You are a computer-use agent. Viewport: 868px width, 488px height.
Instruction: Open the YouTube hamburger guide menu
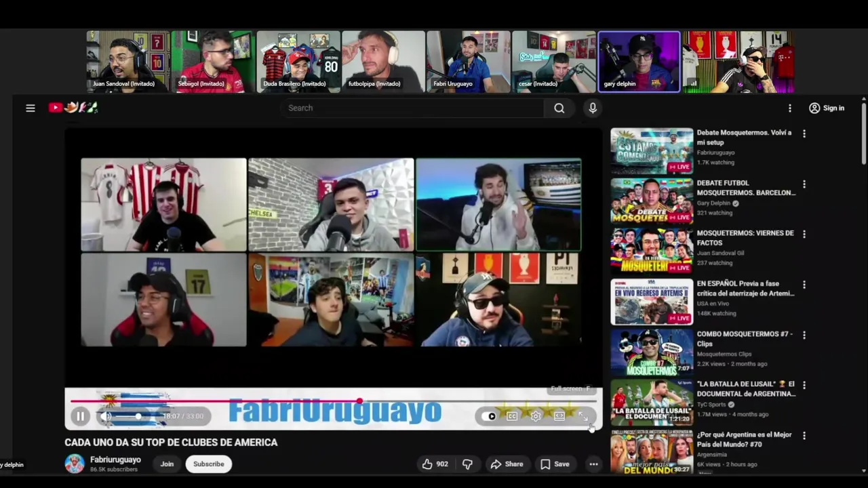31,108
